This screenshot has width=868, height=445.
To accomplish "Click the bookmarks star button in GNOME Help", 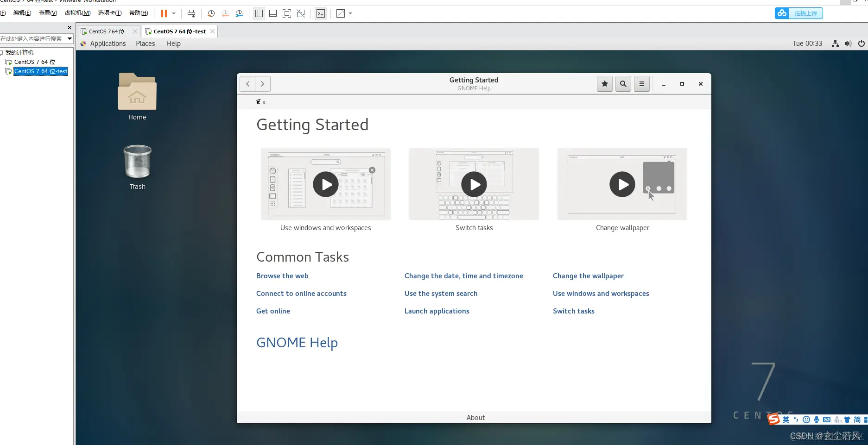I will pyautogui.click(x=605, y=84).
